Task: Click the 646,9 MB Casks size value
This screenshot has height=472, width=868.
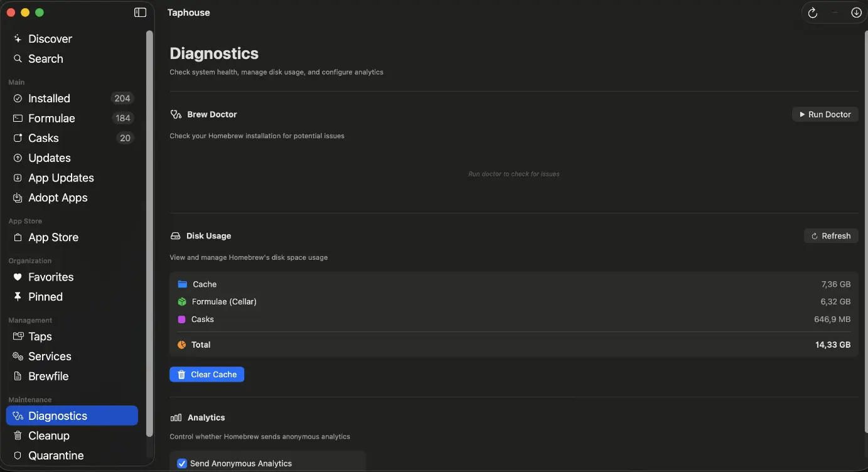Action: click(832, 319)
